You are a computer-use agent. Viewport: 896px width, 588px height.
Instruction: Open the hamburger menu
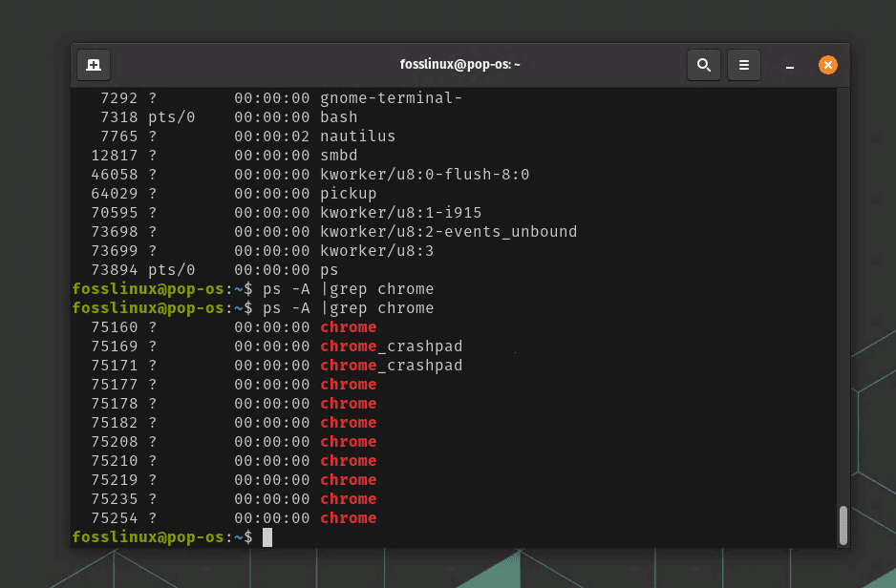pos(744,65)
